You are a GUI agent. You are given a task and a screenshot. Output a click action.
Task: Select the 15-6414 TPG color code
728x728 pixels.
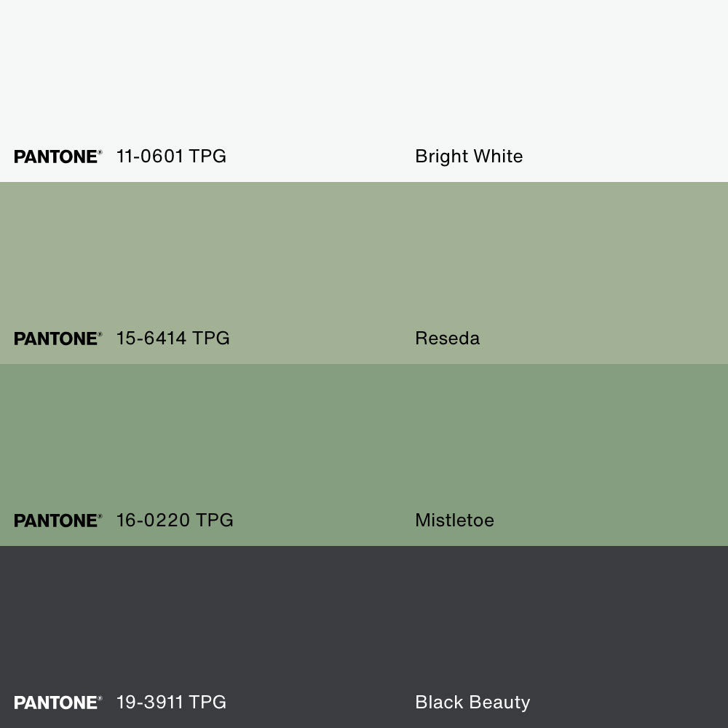[173, 339]
